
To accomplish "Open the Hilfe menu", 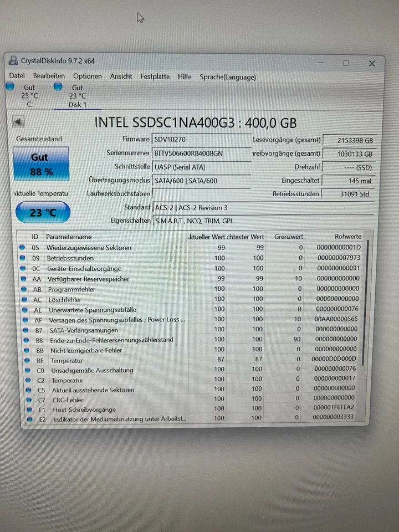I will pyautogui.click(x=185, y=76).
